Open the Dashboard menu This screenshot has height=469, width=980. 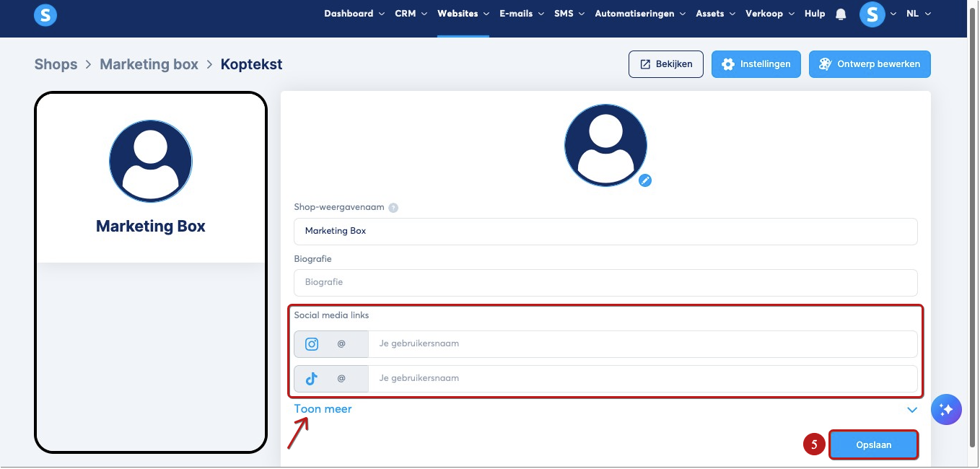click(354, 14)
